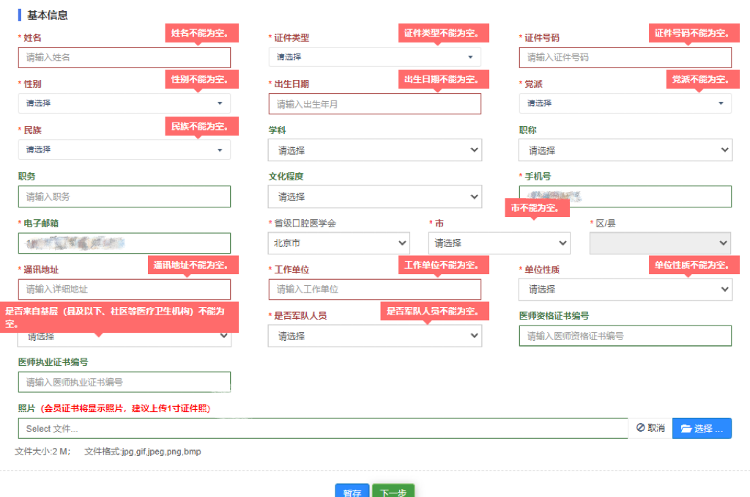The height and width of the screenshot is (497, 750).
Task: Open the 证件类型 dropdown
Action: [374, 57]
